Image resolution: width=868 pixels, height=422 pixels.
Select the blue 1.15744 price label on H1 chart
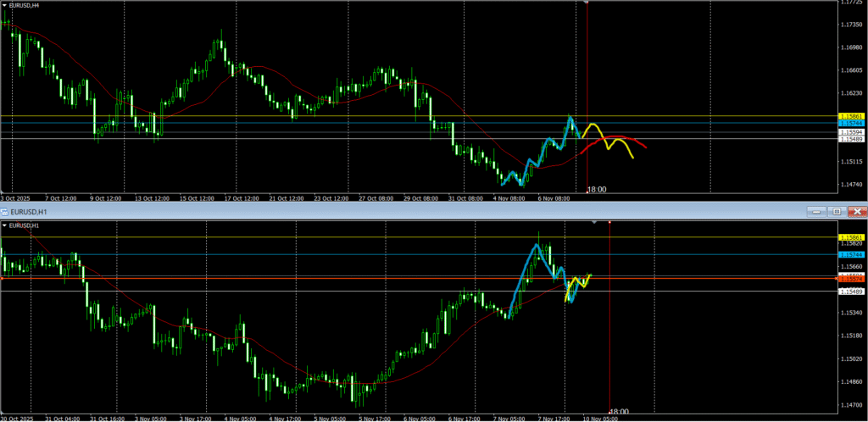[850, 254]
